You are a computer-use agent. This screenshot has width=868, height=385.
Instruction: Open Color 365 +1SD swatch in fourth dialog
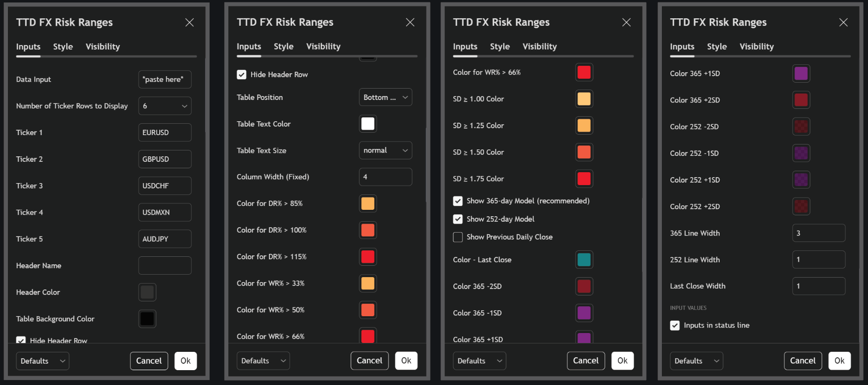[x=801, y=74]
